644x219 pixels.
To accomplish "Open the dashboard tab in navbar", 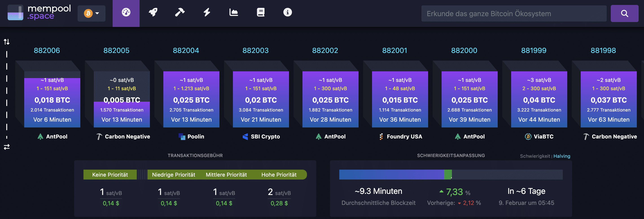I will pos(126,13).
